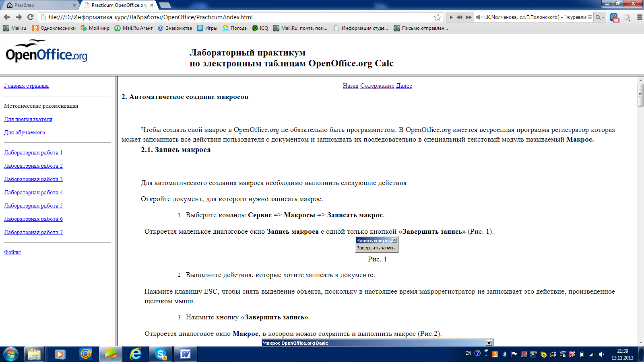Viewport: 644px width, 362px height.
Task: Open the Знакомства bookmark
Action: [x=175, y=28]
